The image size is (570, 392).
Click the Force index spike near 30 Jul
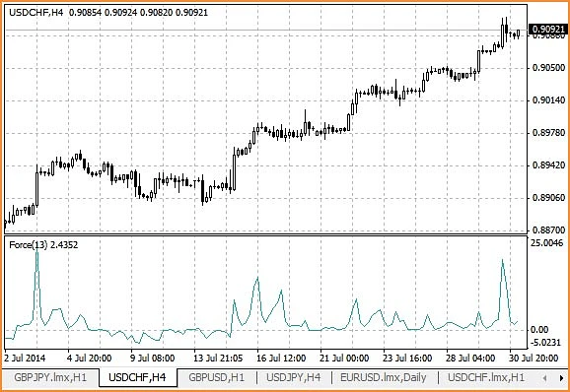pyautogui.click(x=503, y=260)
